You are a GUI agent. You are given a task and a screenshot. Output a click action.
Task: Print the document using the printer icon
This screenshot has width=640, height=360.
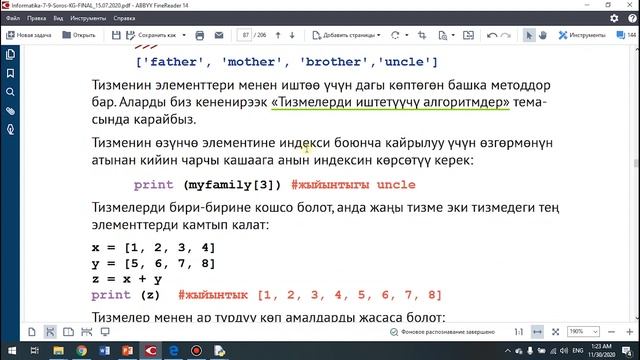point(200,35)
